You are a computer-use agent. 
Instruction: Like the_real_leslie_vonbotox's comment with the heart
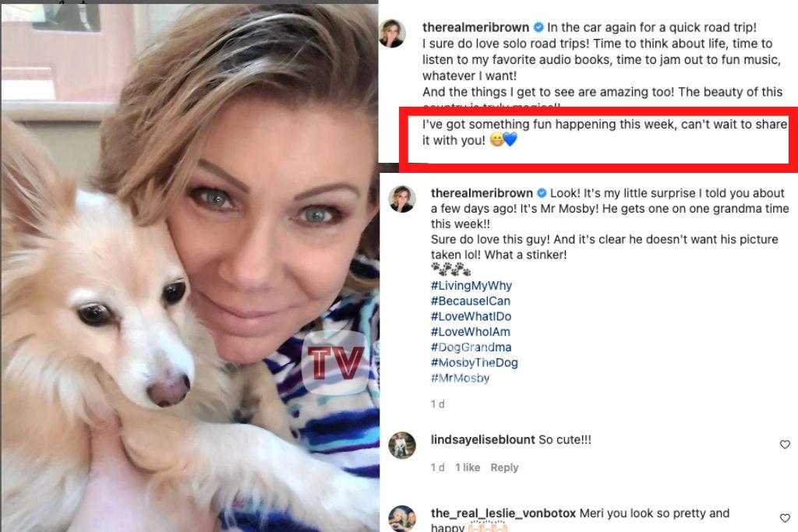click(x=785, y=518)
